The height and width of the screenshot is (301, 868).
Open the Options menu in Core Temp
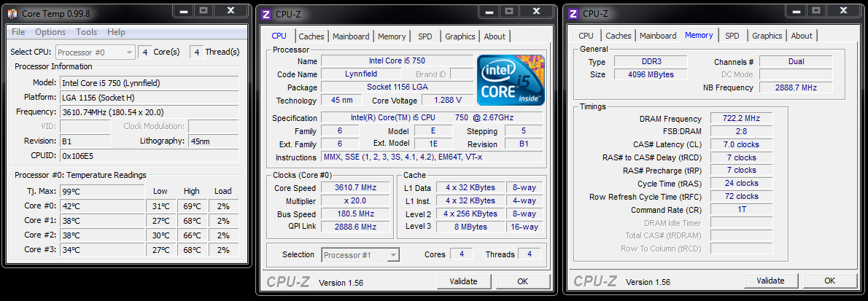pyautogui.click(x=50, y=32)
